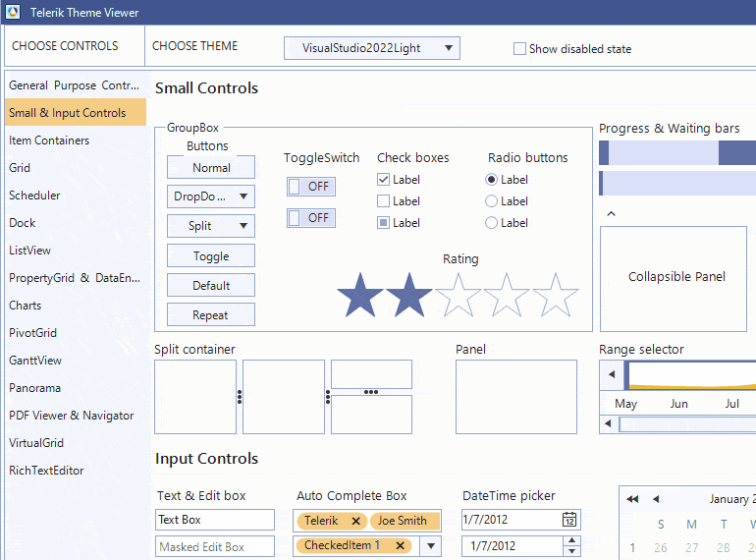
Task: Click the indeterminate Label checkbox
Action: click(383, 223)
